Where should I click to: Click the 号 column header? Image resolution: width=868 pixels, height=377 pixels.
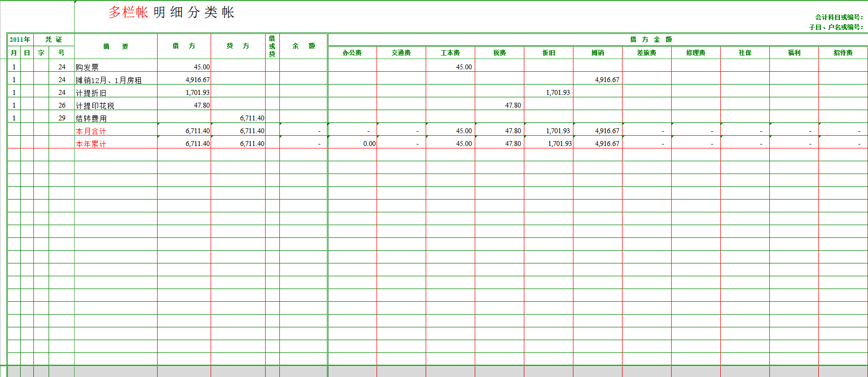point(61,53)
